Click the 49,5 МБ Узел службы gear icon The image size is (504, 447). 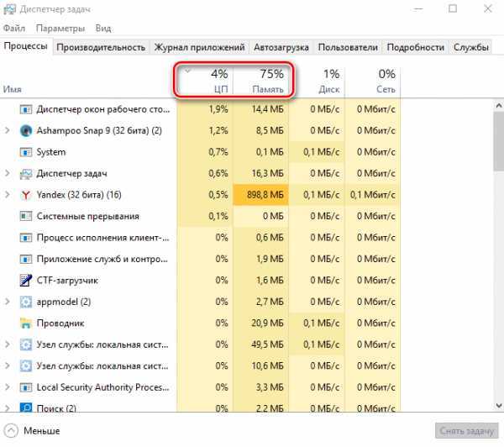26,344
